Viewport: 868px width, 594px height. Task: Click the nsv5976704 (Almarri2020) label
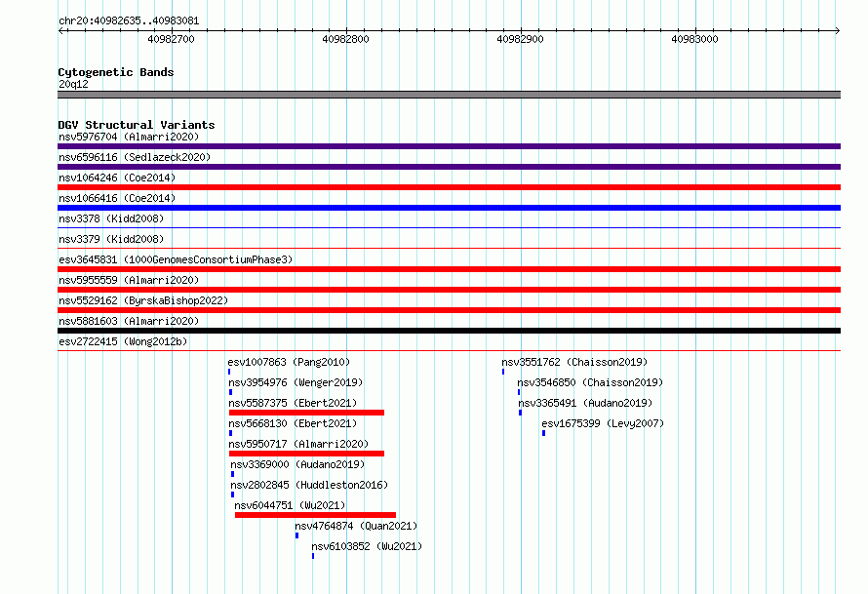coord(129,137)
